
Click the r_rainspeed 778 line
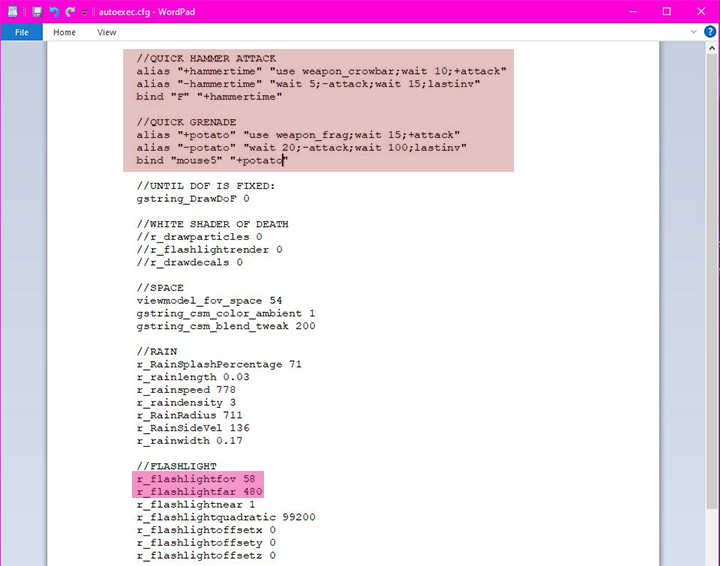pyautogui.click(x=186, y=390)
